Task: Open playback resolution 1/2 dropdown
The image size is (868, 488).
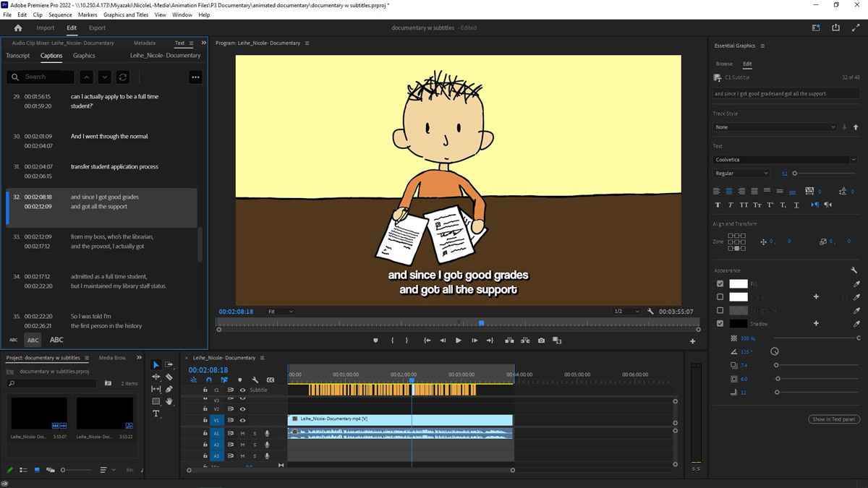Action: point(626,312)
